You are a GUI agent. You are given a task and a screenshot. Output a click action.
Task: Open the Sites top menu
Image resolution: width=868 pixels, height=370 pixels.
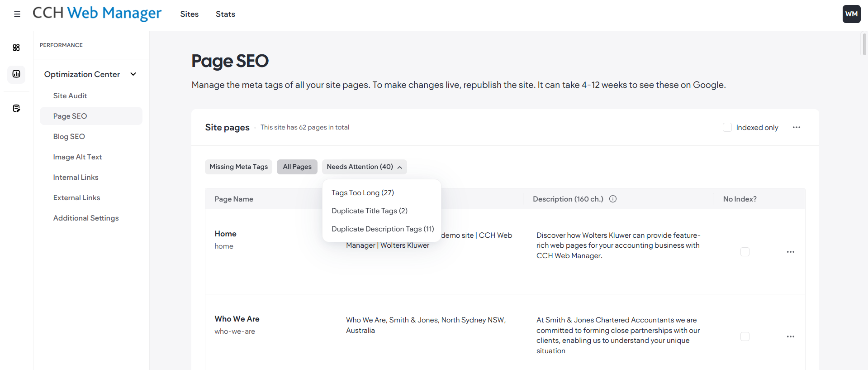189,14
